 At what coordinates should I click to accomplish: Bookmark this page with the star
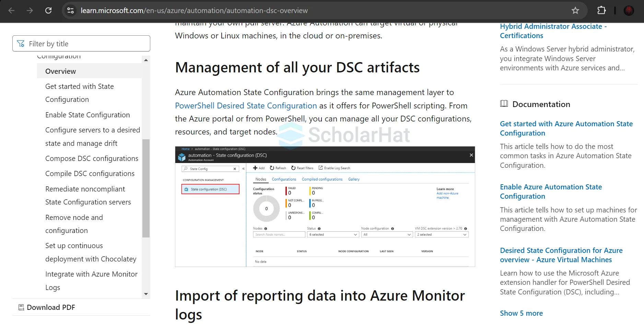[575, 11]
